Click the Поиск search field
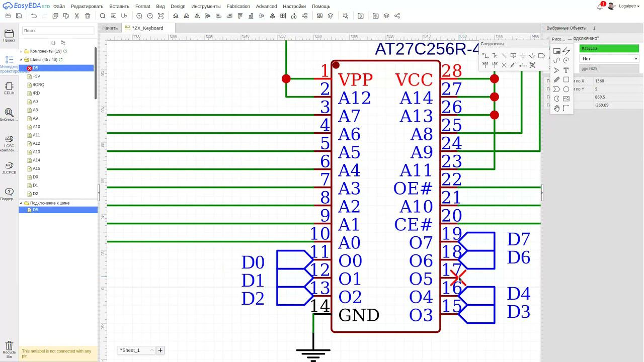Image resolution: width=644 pixels, height=362 pixels. [x=58, y=31]
